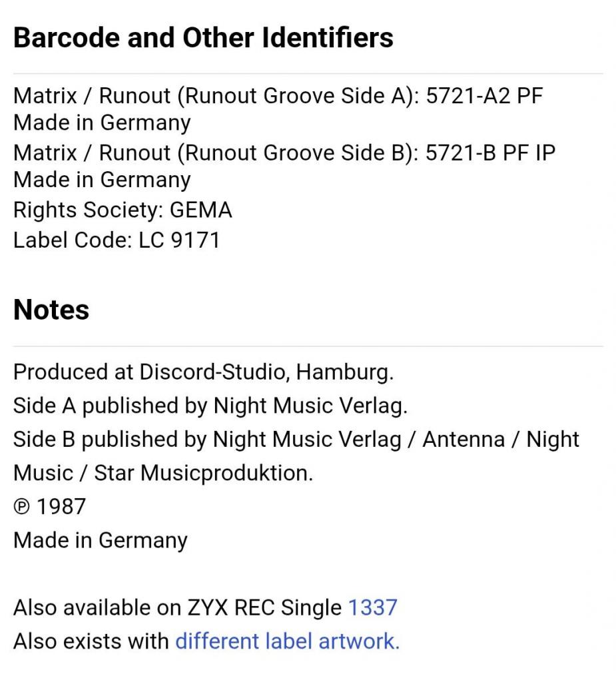Click the "Side B published by Night Music Verlag" text

[x=207, y=440]
